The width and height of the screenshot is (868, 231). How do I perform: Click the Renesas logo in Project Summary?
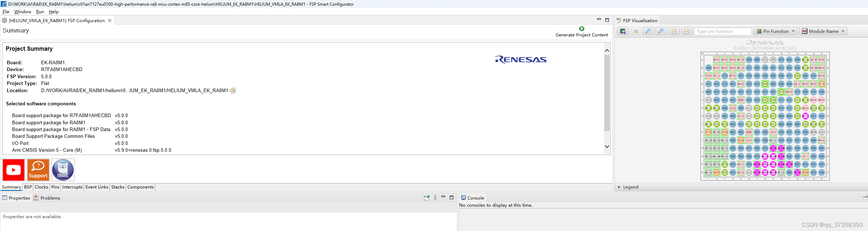(521, 59)
